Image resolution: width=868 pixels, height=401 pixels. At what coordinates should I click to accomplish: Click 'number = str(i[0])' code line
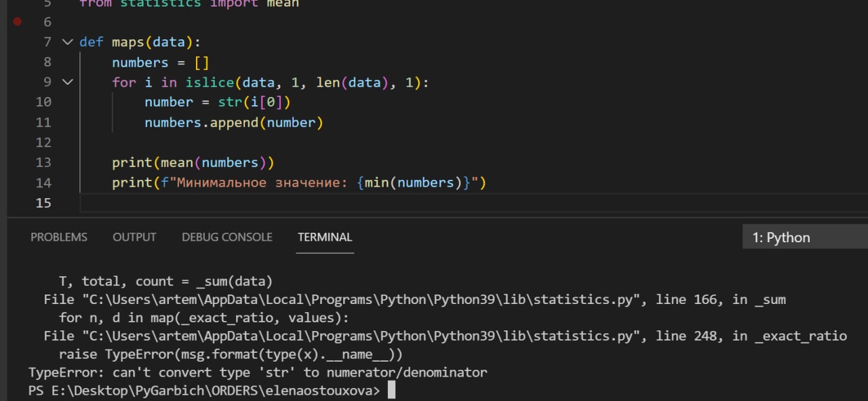tap(218, 102)
